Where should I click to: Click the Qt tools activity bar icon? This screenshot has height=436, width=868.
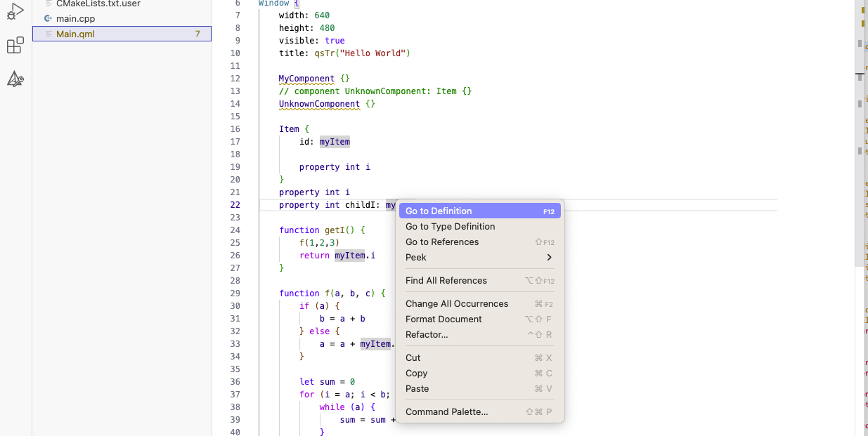(15, 79)
